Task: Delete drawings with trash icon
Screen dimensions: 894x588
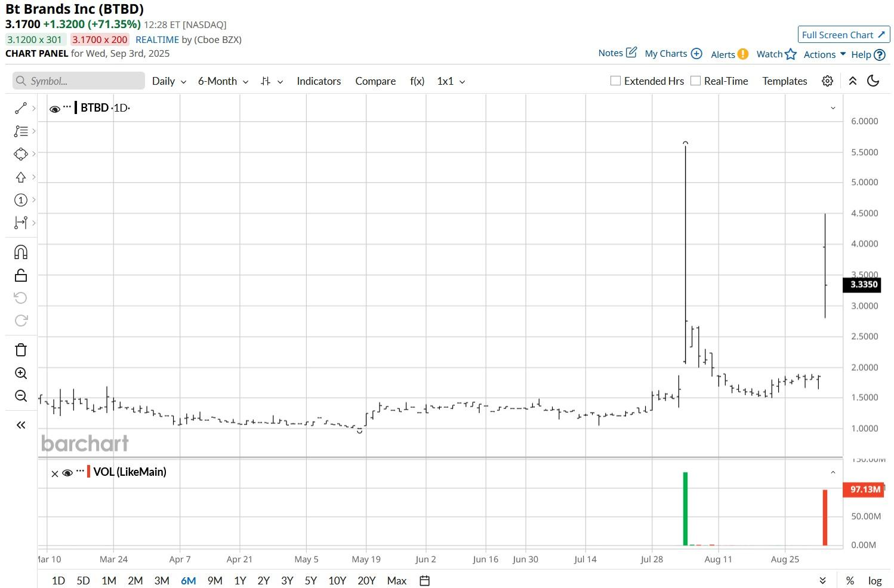Action: pyautogui.click(x=20, y=350)
